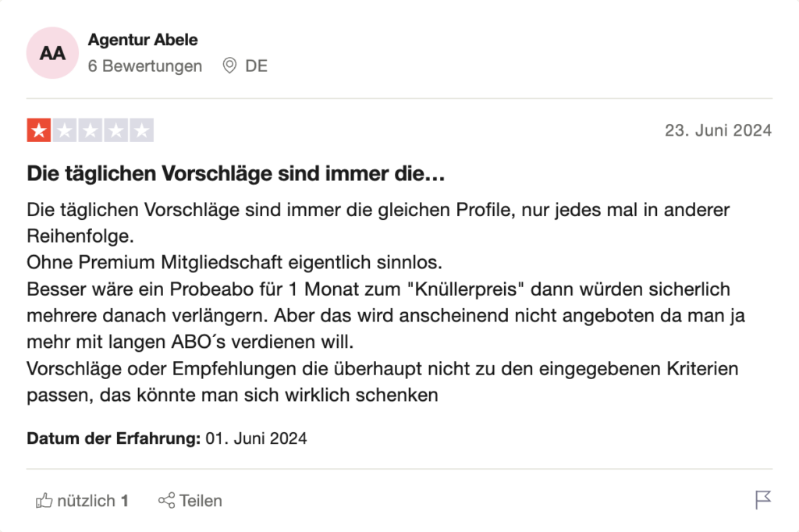The width and height of the screenshot is (799, 532).
Task: Click the third grey star
Action: tap(91, 130)
